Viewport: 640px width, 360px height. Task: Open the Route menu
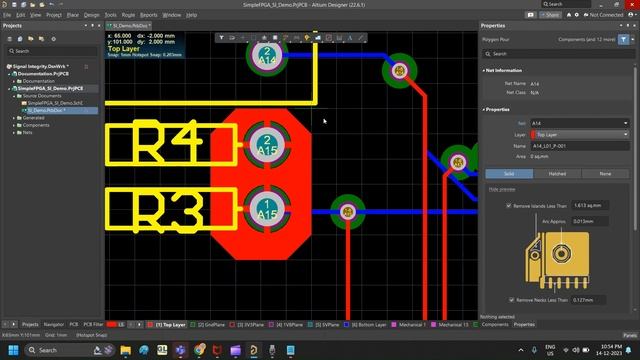(128, 15)
